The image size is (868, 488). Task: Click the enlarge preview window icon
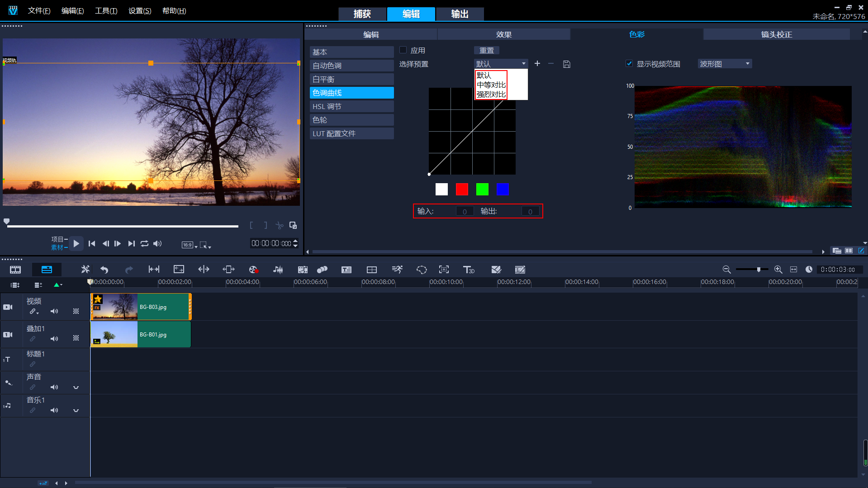pos(293,225)
